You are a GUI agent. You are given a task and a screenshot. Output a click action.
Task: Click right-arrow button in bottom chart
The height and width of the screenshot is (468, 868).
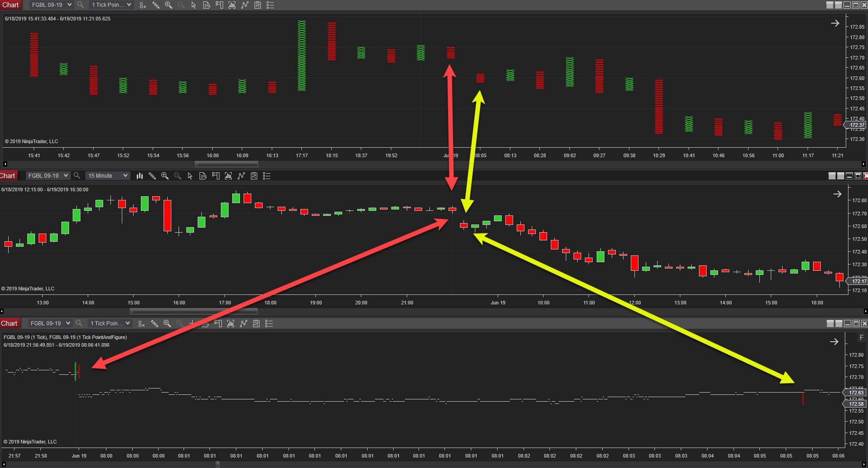[x=834, y=342]
